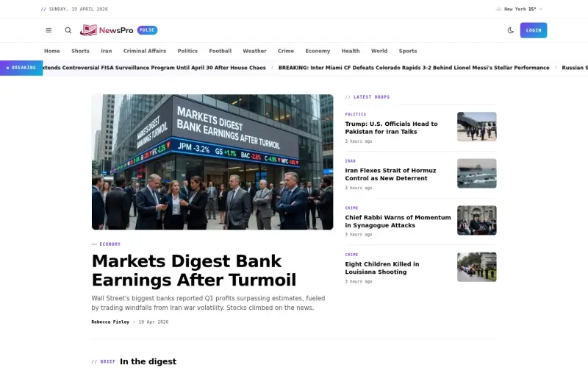Open the Sports section
The image size is (588, 368).
[408, 51]
